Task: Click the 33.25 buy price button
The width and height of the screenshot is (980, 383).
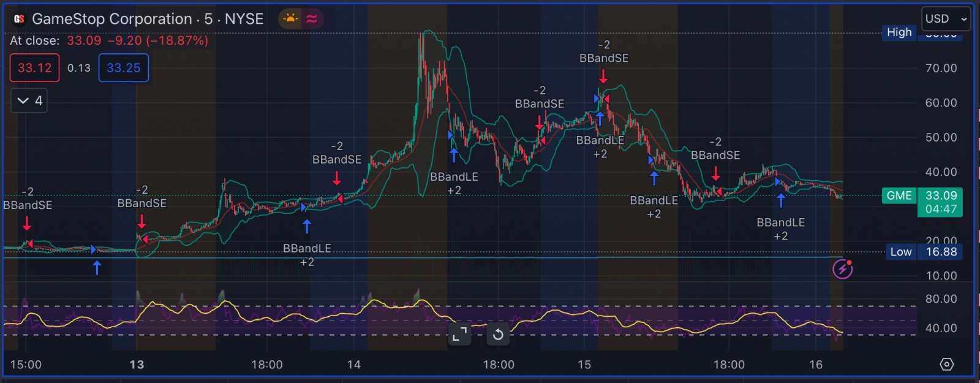Action: click(x=124, y=68)
